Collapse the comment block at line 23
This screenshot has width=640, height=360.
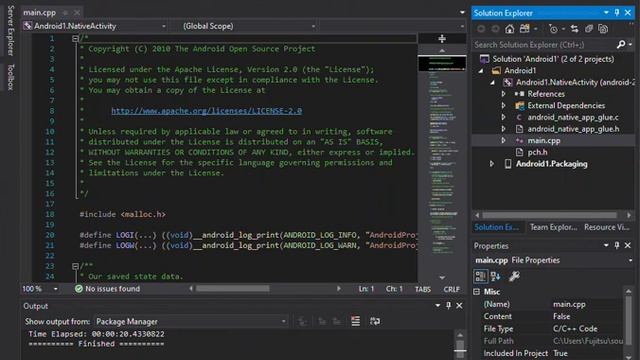pos(75,266)
